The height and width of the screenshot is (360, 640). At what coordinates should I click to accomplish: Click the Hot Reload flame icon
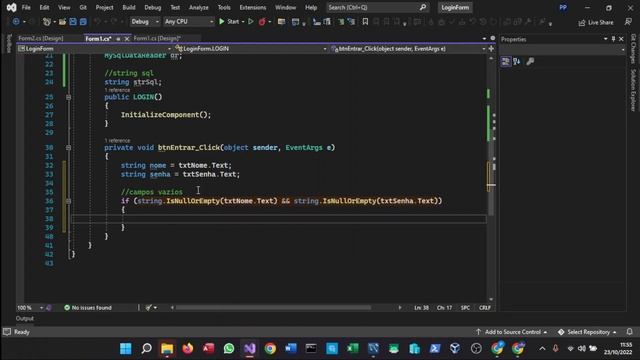coord(262,22)
